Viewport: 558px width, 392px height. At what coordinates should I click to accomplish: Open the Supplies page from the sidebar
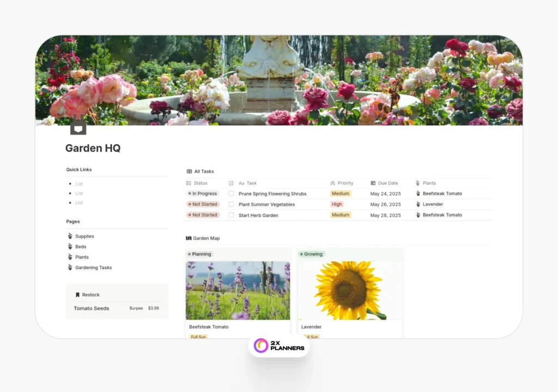85,236
